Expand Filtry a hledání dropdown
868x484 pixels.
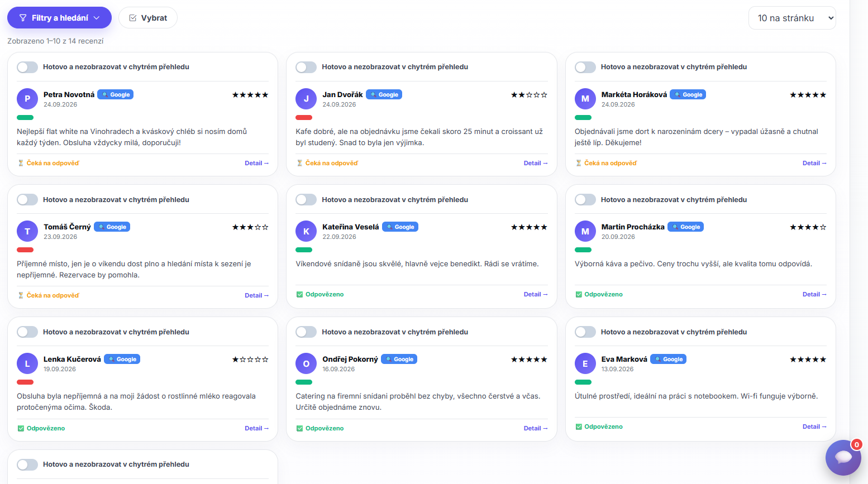59,18
